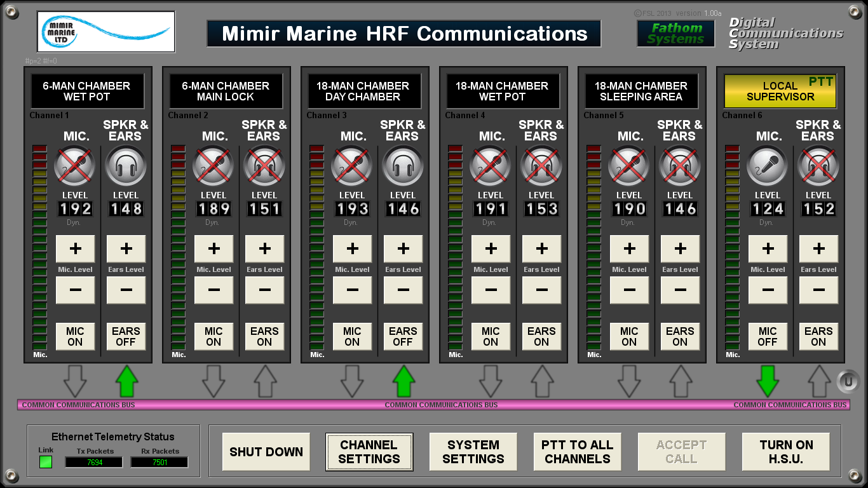Viewport: 868px width, 488px height.
Task: Click Channel 3 crossed-out microphone icon
Action: [352, 166]
